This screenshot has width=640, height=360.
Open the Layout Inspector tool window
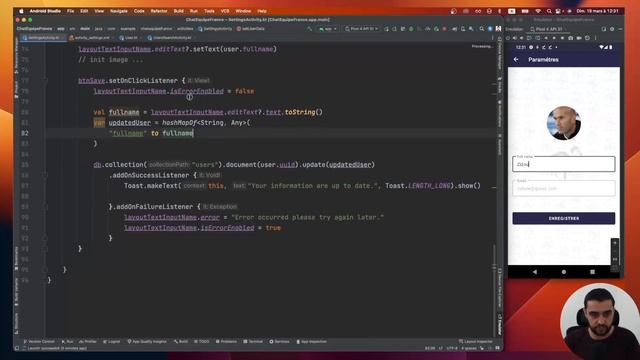(476, 342)
